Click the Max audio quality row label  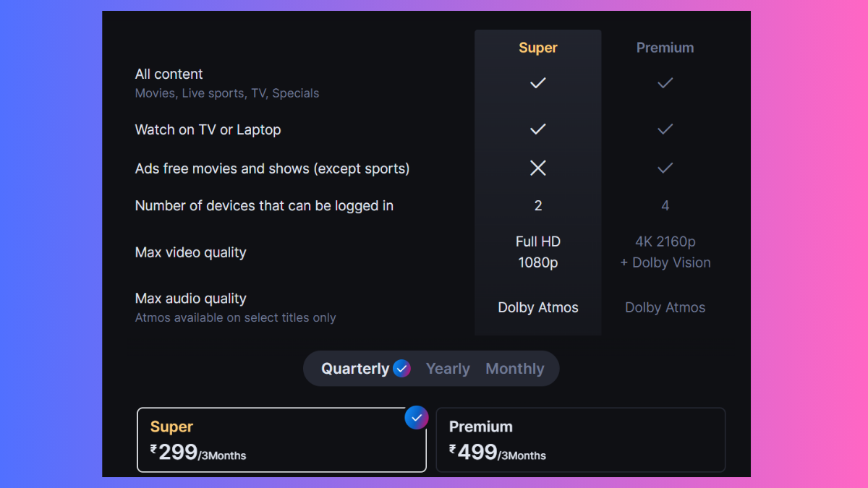[x=191, y=299]
